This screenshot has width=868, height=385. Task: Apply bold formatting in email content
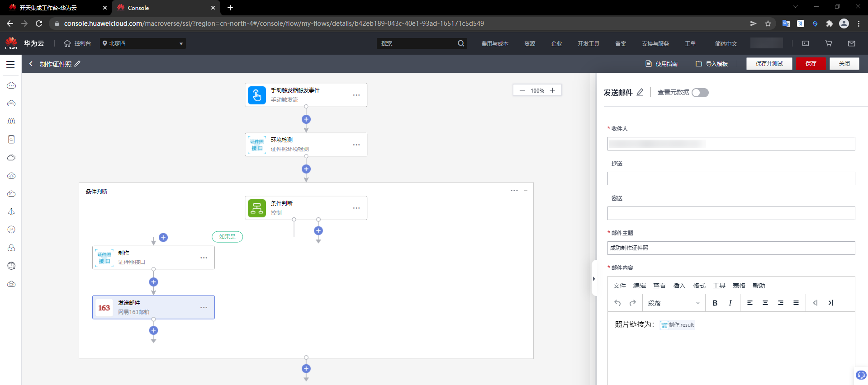pyautogui.click(x=715, y=303)
